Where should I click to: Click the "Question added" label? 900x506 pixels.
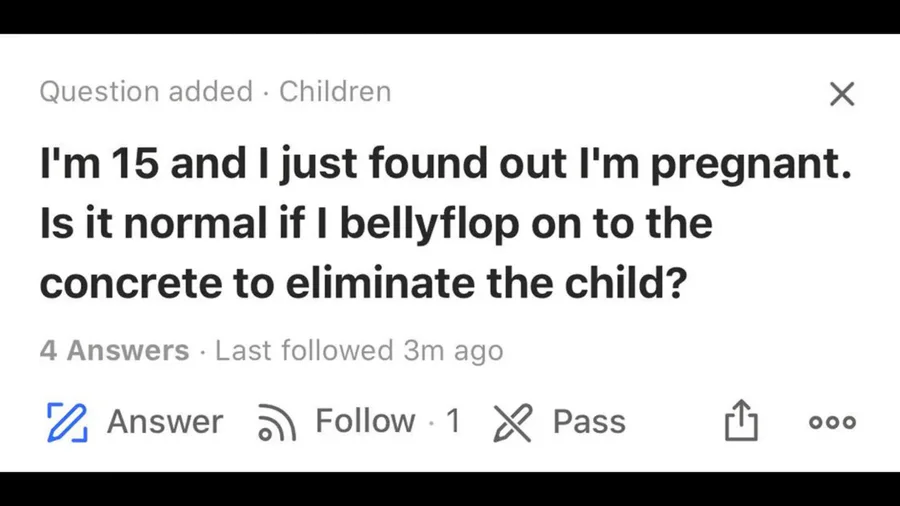(x=146, y=92)
